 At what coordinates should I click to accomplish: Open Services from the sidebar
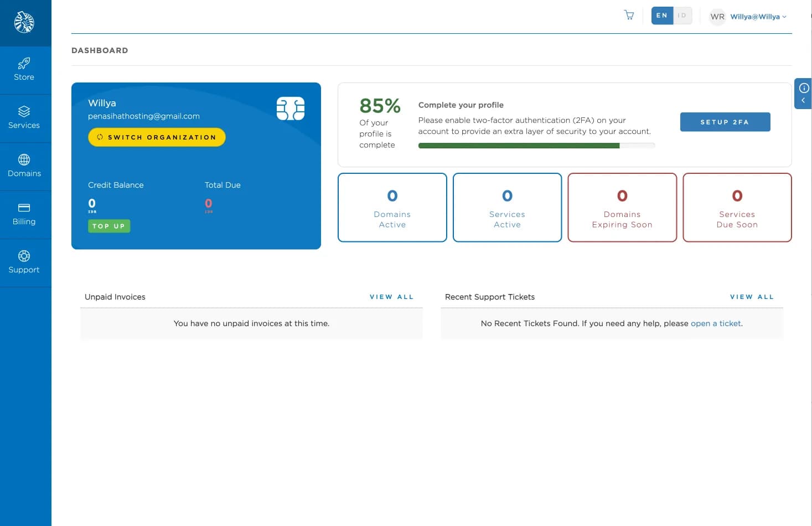pos(24,118)
